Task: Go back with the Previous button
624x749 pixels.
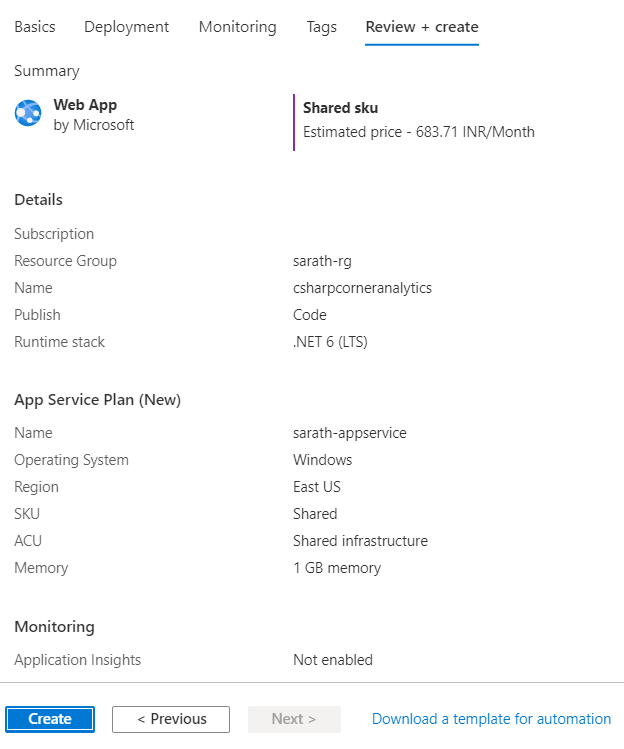Action: pyautogui.click(x=171, y=719)
